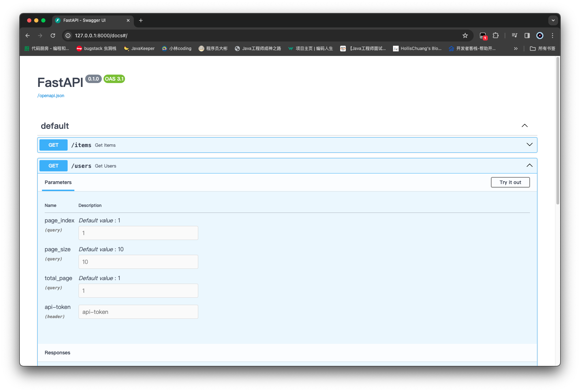Screen dimensions: 580x392
Task: Open Chrome's three-dot menu
Action: 553,36
